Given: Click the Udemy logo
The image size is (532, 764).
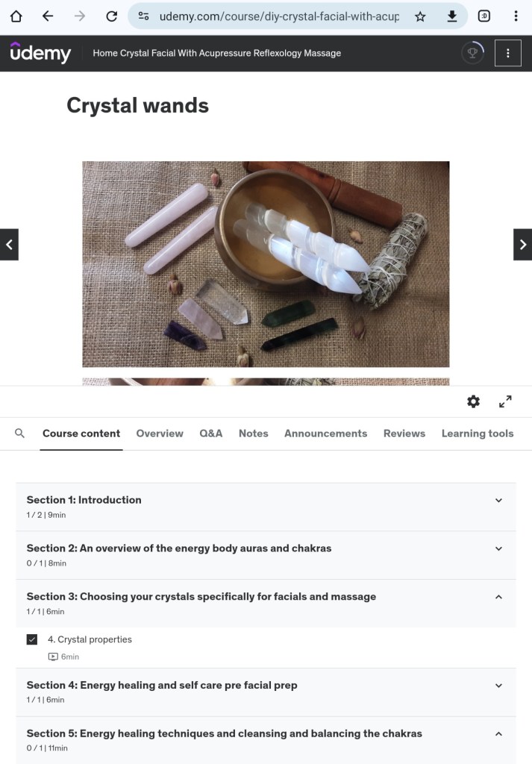Looking at the screenshot, I should (40, 53).
